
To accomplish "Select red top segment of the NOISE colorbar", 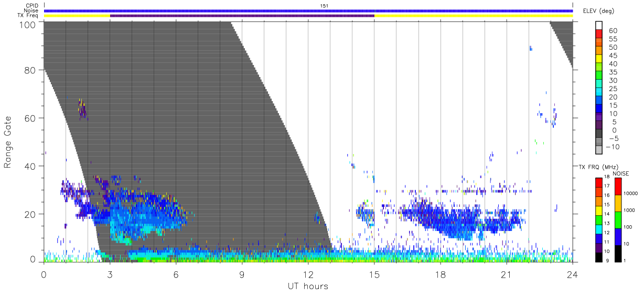I will tap(618, 186).
